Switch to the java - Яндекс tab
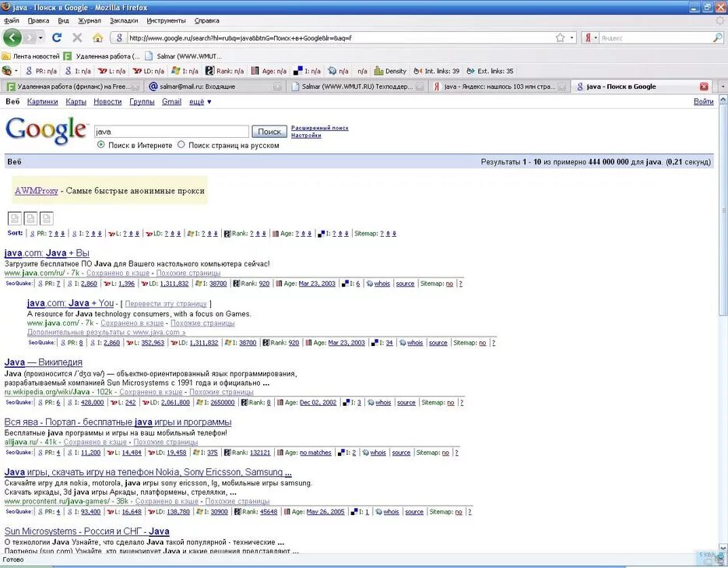 [x=499, y=86]
